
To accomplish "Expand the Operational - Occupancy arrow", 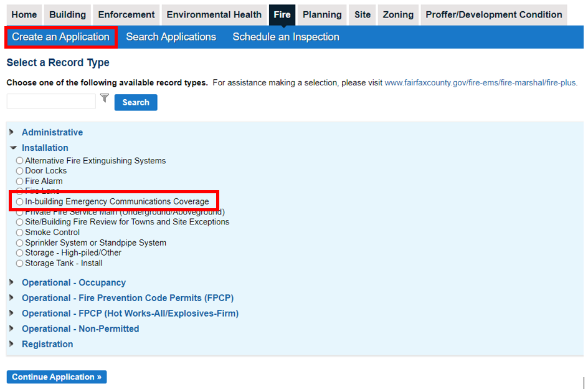I will click(12, 282).
